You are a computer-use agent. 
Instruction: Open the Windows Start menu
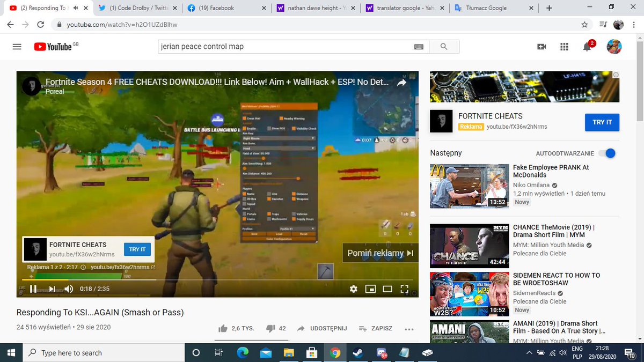click(x=12, y=353)
